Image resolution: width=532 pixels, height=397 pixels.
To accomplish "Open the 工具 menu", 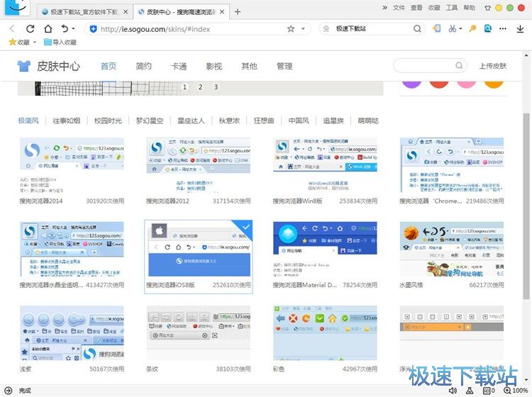I will tap(452, 8).
